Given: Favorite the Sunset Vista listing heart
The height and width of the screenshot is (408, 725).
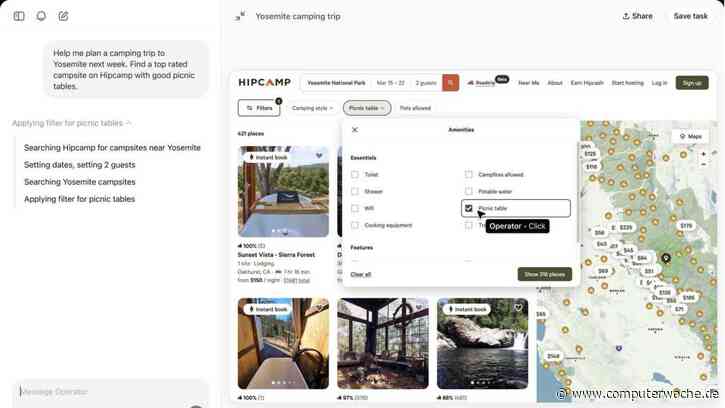Looking at the screenshot, I should 319,156.
